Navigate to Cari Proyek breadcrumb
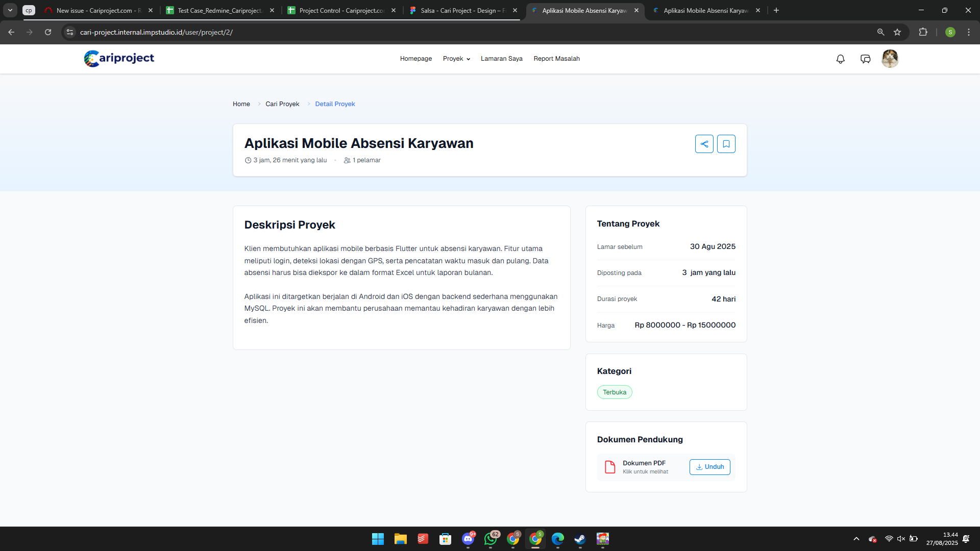The image size is (980, 551). 282,104
